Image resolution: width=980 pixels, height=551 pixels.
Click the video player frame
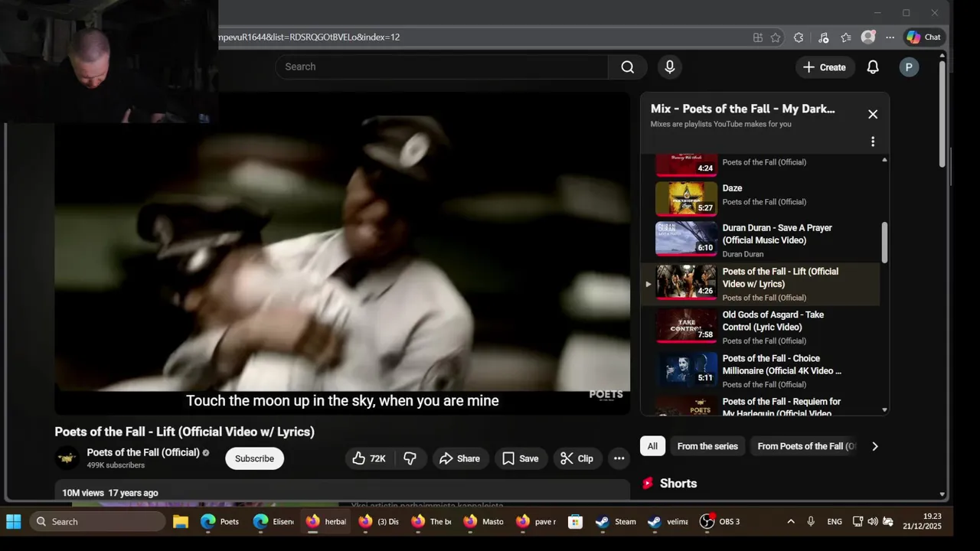coord(342,253)
